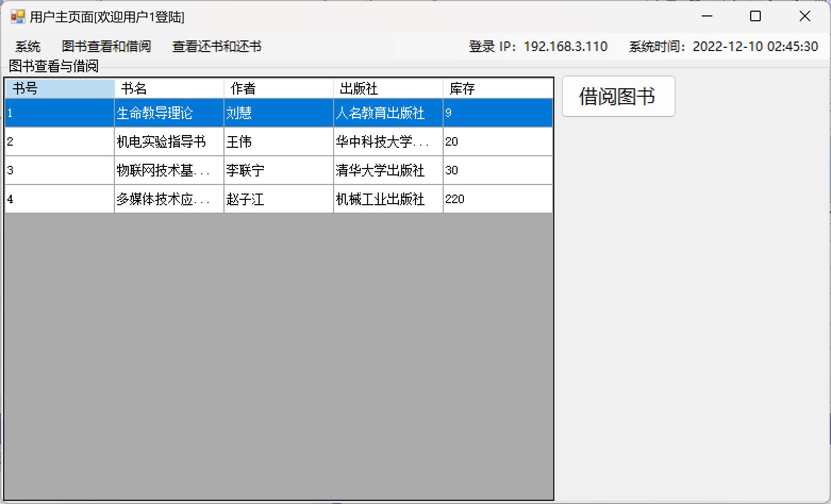
Task: Click the login IP text 192.168.3.110
Action: 566,47
